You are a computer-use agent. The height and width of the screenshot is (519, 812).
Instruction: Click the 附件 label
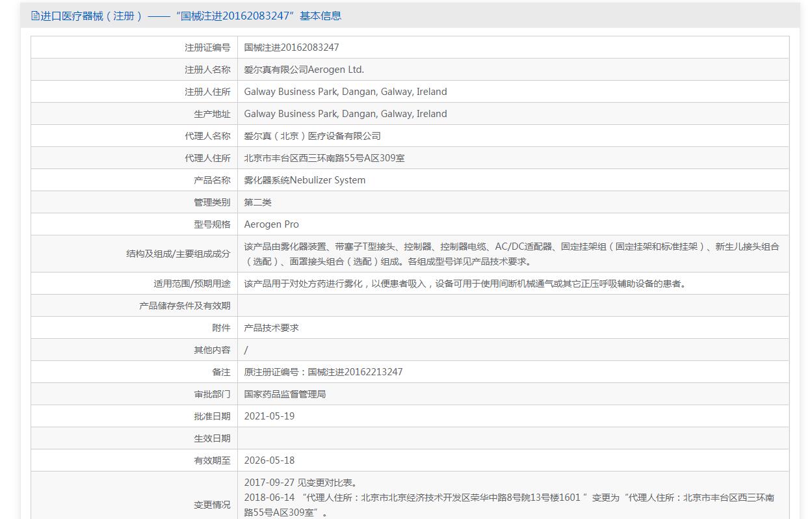[x=221, y=328]
